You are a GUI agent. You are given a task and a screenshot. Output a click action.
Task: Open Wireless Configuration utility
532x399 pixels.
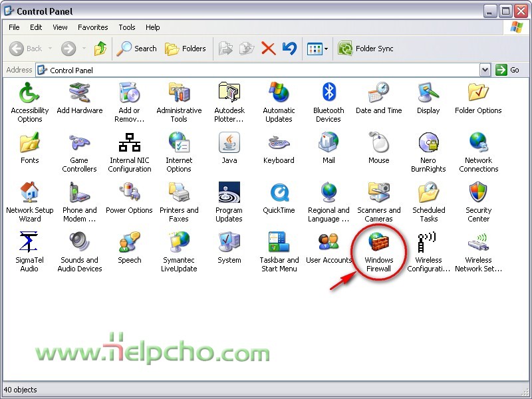(428, 252)
